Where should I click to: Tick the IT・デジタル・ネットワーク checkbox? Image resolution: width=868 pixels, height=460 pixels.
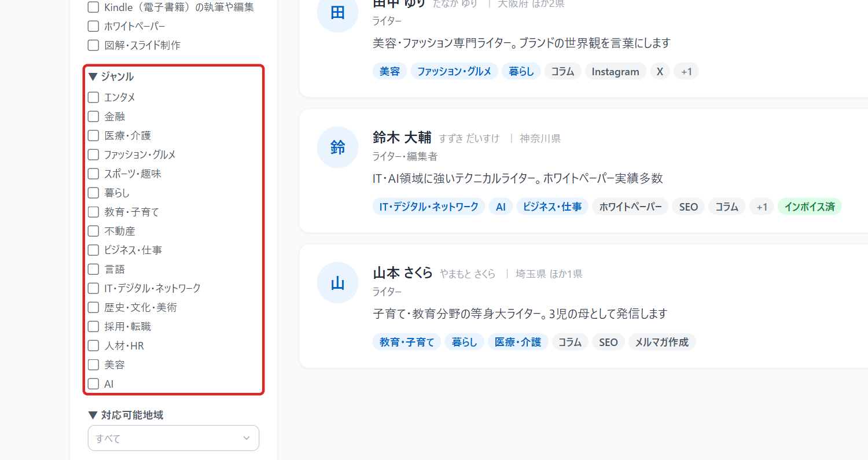93,288
